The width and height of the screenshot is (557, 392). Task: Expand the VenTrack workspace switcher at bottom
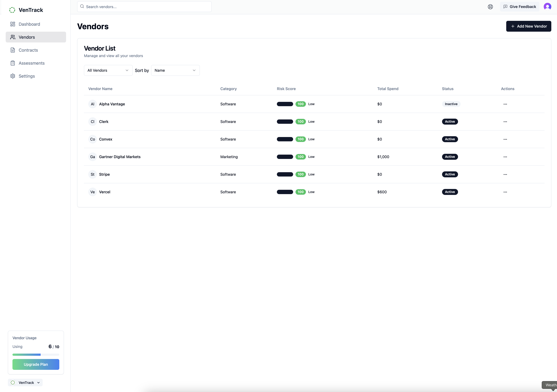pos(25,382)
